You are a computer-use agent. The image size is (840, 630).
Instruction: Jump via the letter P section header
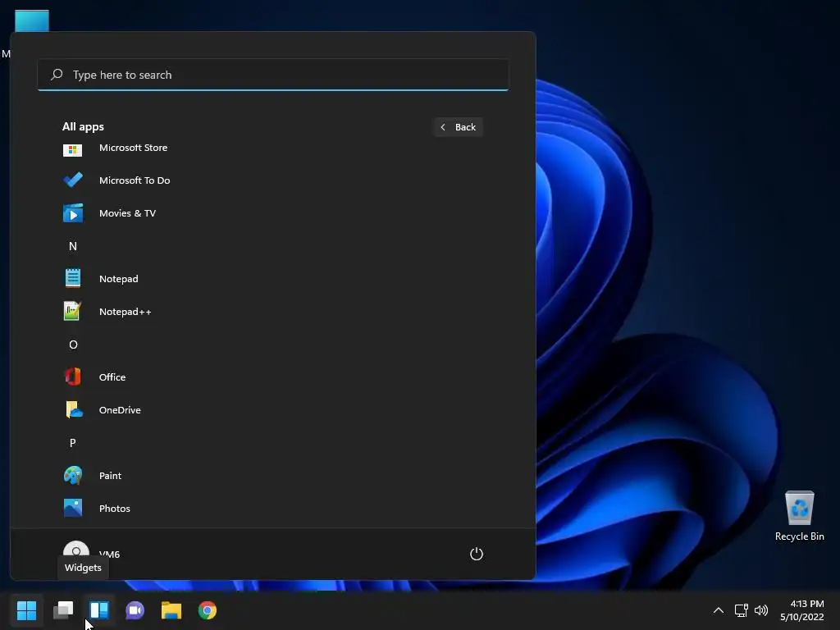pos(73,442)
